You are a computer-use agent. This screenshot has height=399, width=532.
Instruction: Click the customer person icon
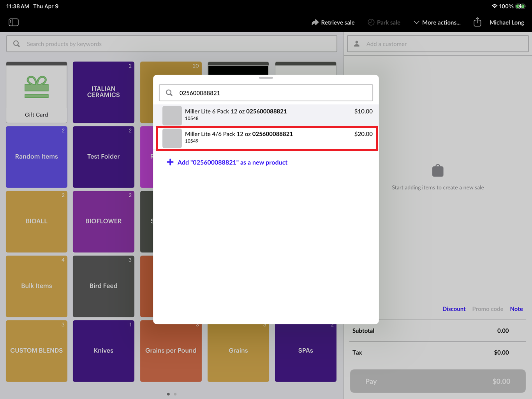(x=357, y=44)
